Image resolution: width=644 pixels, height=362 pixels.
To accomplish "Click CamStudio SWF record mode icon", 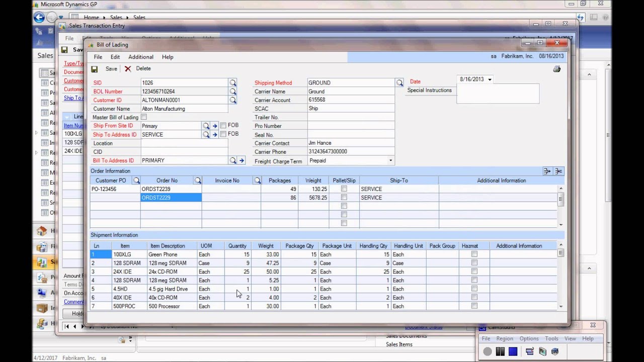I will click(555, 351).
